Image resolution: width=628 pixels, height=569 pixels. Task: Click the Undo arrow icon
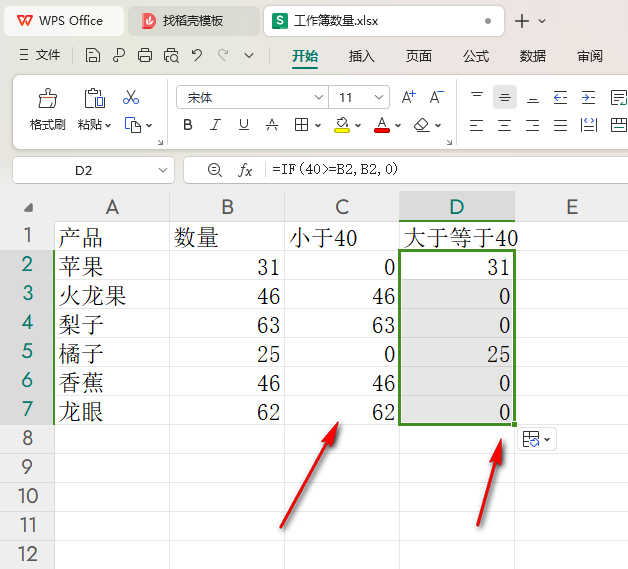197,56
